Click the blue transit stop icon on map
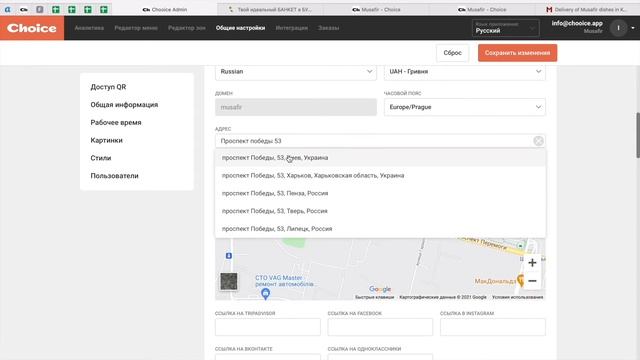Screen dimensions: 640x360 229,256
